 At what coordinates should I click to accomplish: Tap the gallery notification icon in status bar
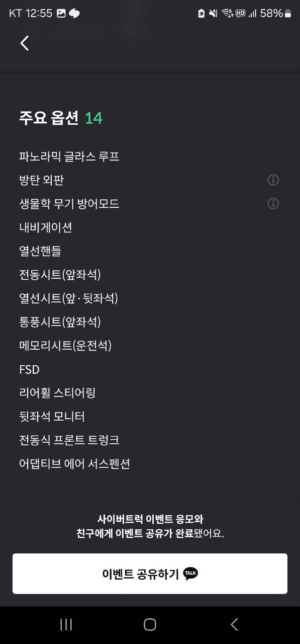pos(61,14)
